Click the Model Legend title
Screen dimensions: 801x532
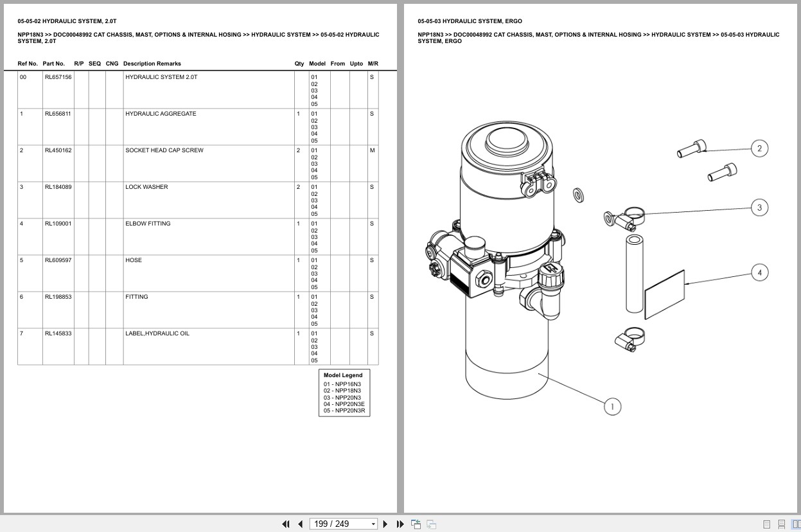tap(343, 375)
